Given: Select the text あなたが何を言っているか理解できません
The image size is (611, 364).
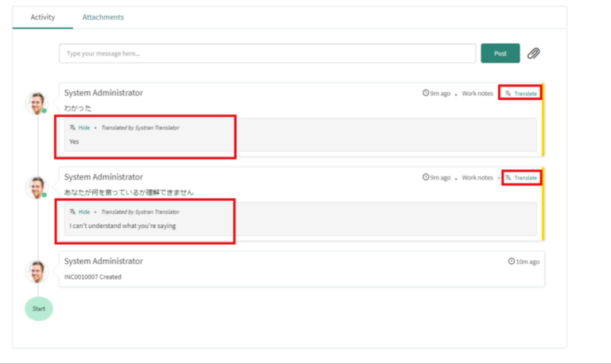Looking at the screenshot, I should point(129,192).
